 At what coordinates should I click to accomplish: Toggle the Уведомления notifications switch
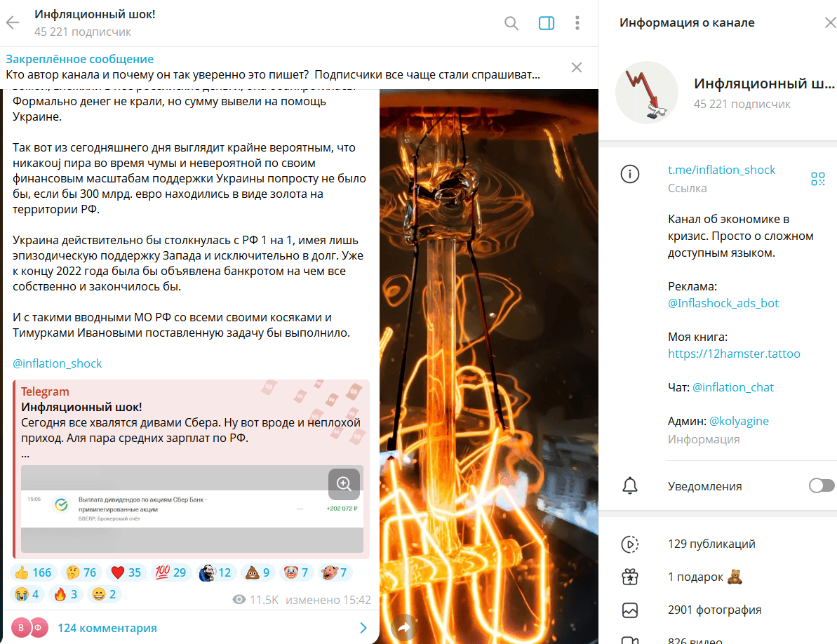(821, 485)
